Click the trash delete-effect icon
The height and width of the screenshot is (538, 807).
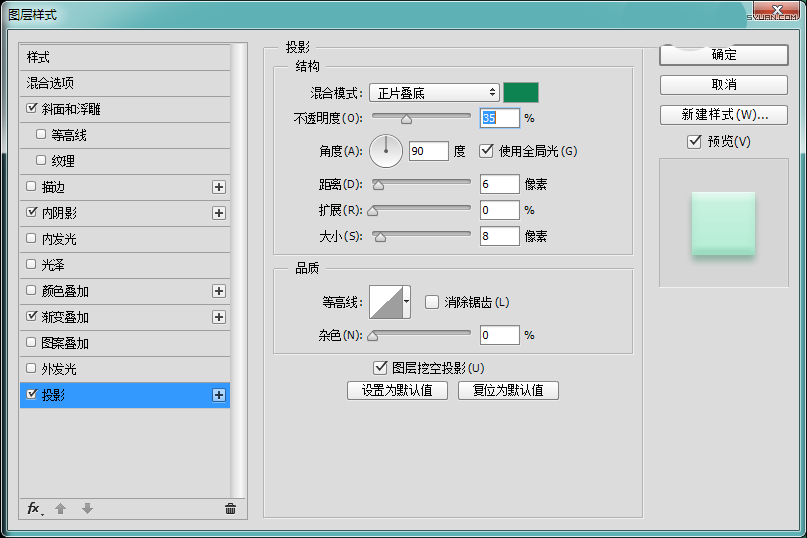(230, 508)
